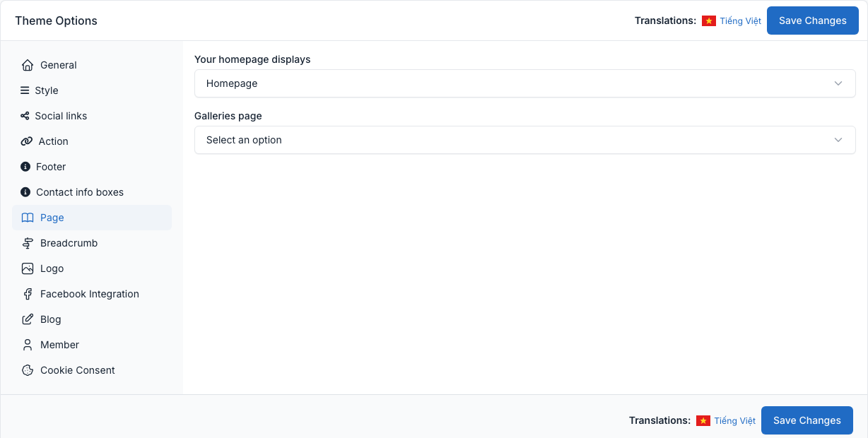The image size is (868, 438).
Task: Click the 'Theme Options' page title
Action: tap(57, 20)
